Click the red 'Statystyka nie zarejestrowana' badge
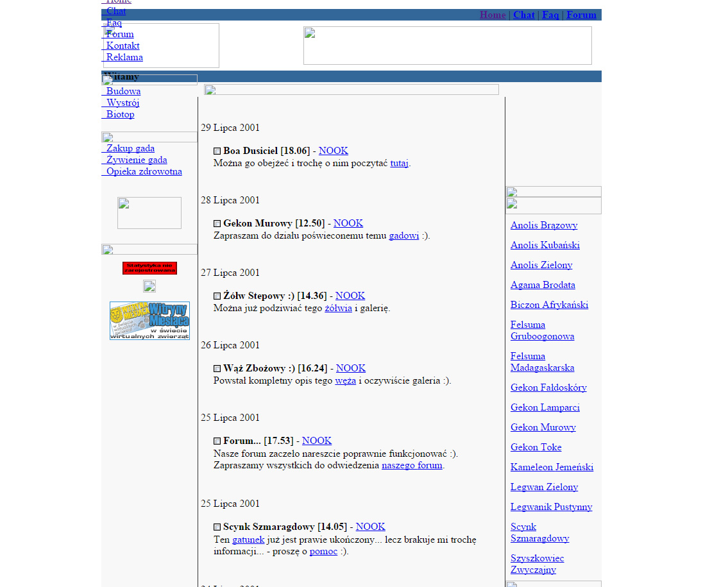The image size is (728, 587). [x=149, y=268]
